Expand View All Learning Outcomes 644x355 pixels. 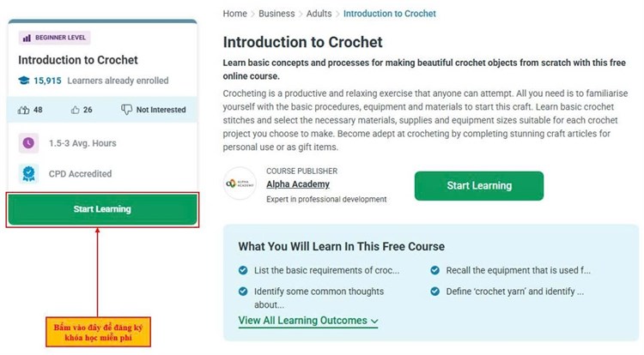pyautogui.click(x=308, y=321)
